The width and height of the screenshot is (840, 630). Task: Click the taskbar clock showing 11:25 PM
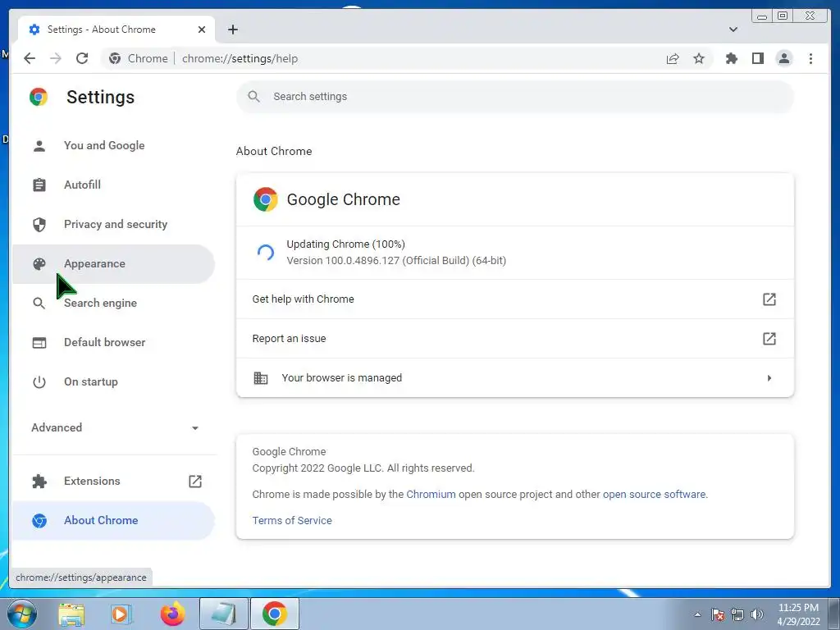(x=798, y=614)
